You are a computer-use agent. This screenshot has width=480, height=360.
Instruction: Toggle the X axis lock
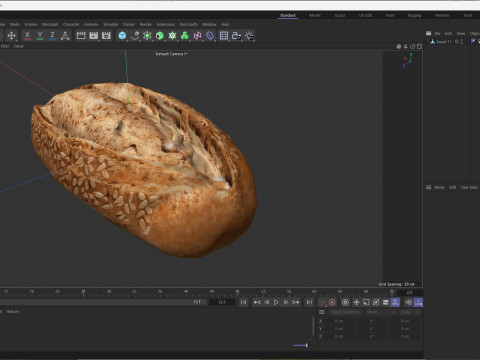point(27,35)
